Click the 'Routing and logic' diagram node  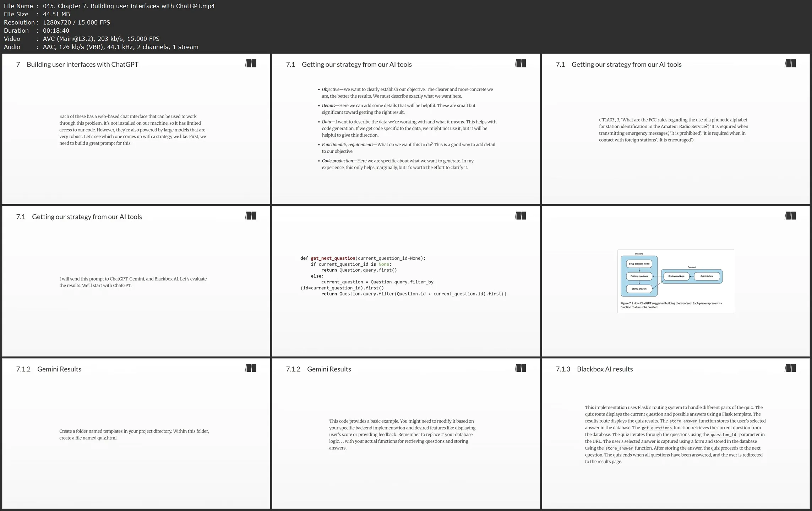[676, 276]
